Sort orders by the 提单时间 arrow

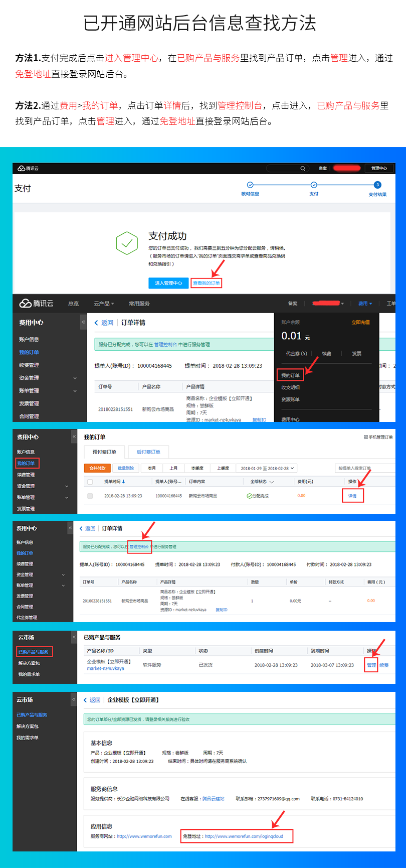124,482
